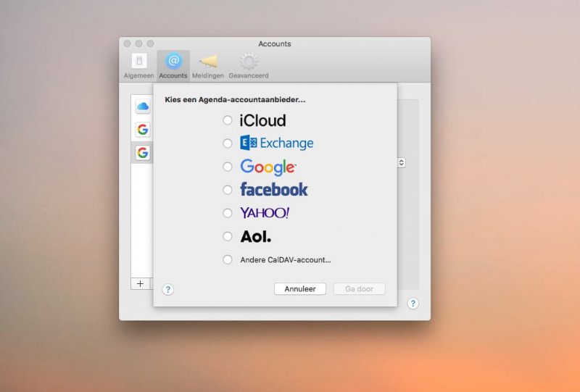Click the Kies een Agenda-accountaanbieder heading
Image resolution: width=580 pixels, height=392 pixels.
(x=235, y=99)
